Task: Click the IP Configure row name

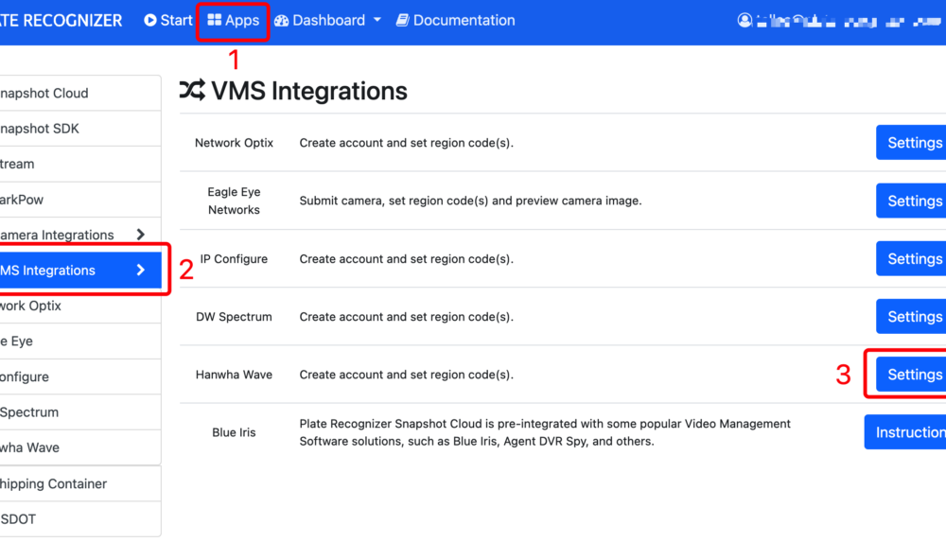Action: (x=234, y=259)
